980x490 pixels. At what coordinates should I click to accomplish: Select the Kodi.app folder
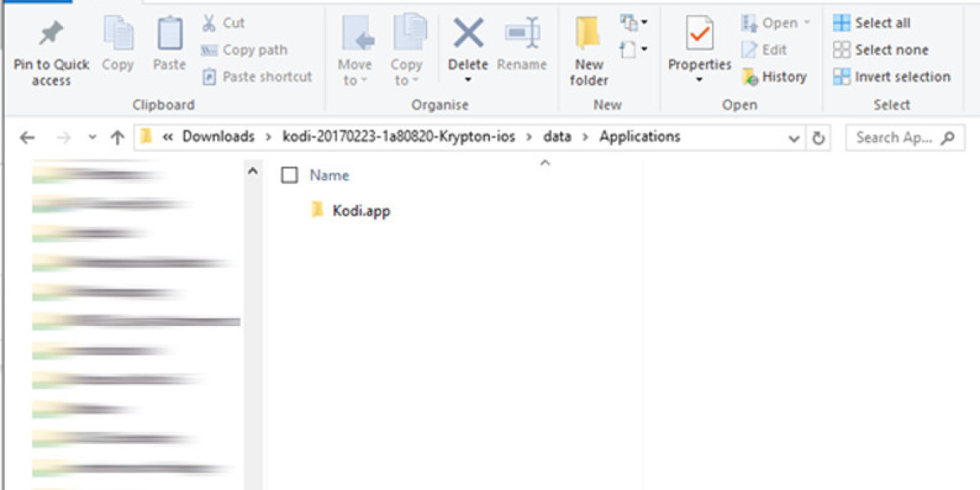tap(361, 211)
